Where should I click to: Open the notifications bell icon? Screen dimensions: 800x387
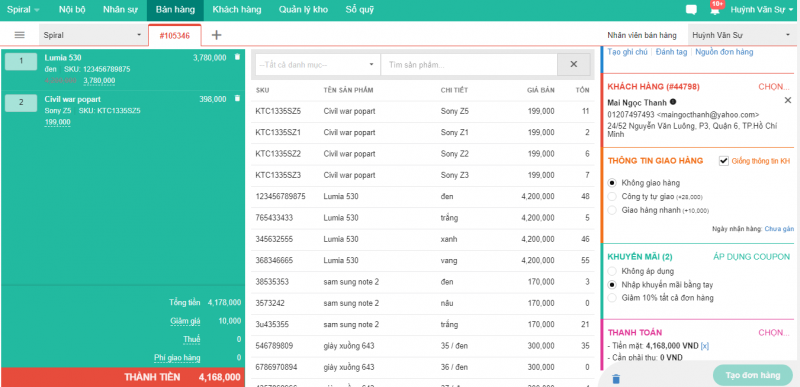(x=715, y=11)
